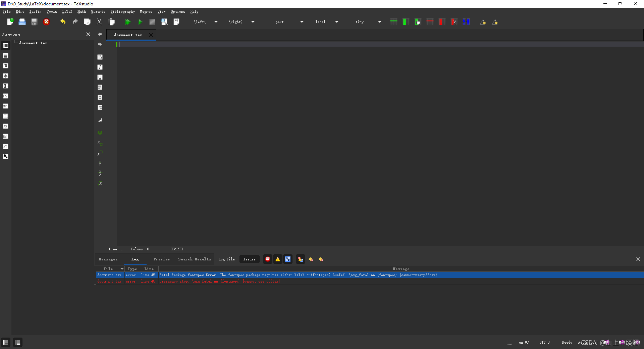Close the Structure side panel
The image size is (644, 349).
tap(88, 34)
